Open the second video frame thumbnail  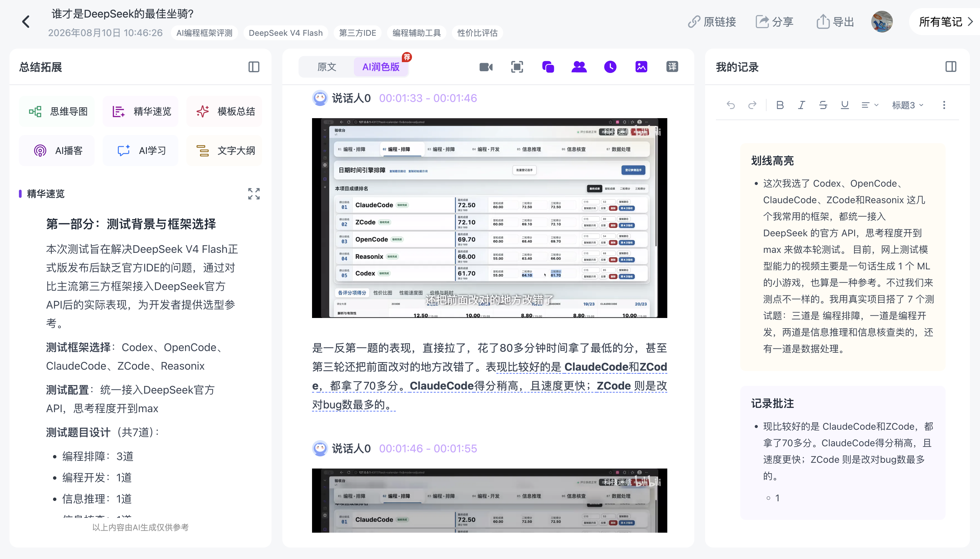[490, 501]
